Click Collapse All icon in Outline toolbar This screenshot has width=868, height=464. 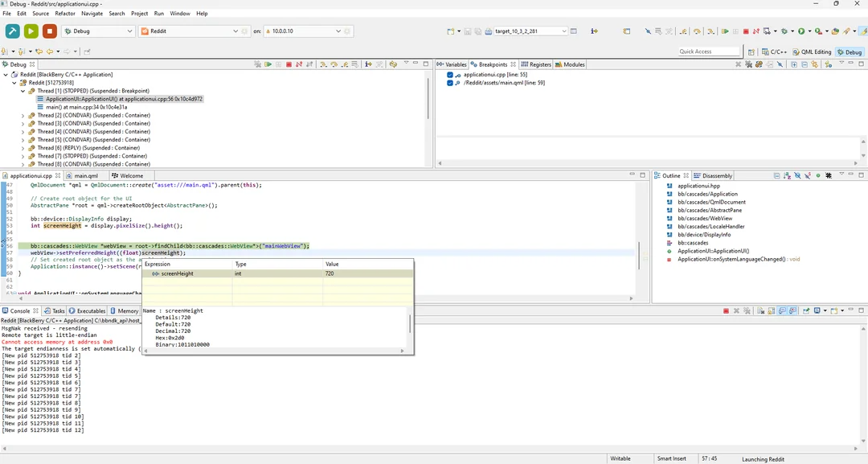(x=776, y=175)
